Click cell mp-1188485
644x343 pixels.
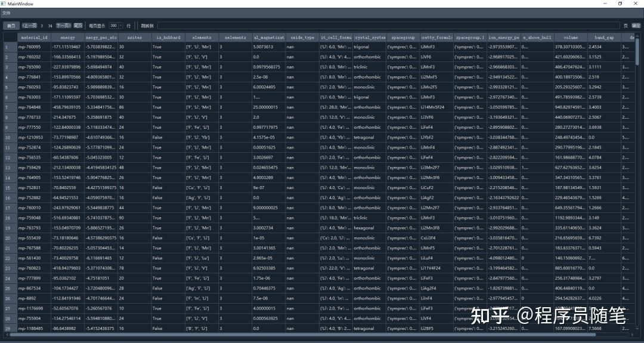tap(34, 329)
